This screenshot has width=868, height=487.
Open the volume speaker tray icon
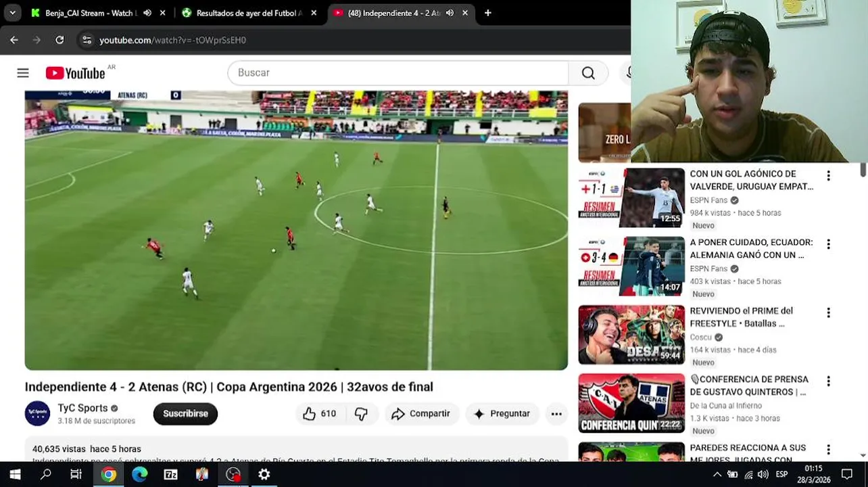tap(763, 475)
